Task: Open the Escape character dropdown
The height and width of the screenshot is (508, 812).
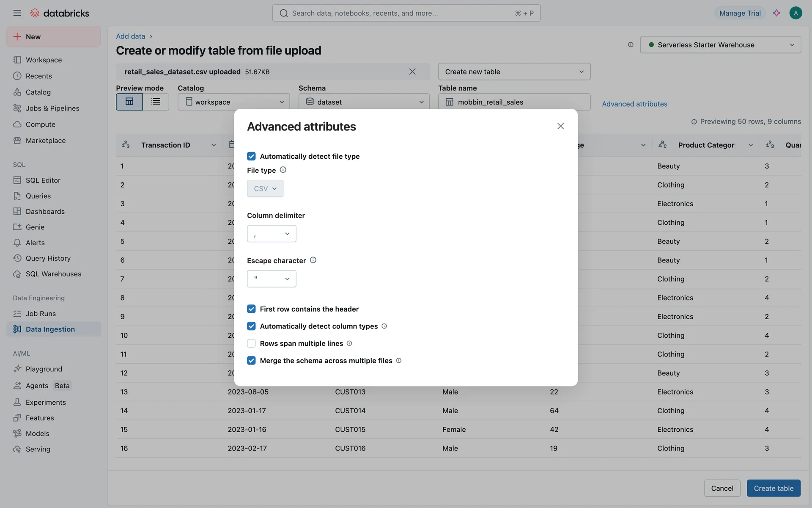Action: 272,279
